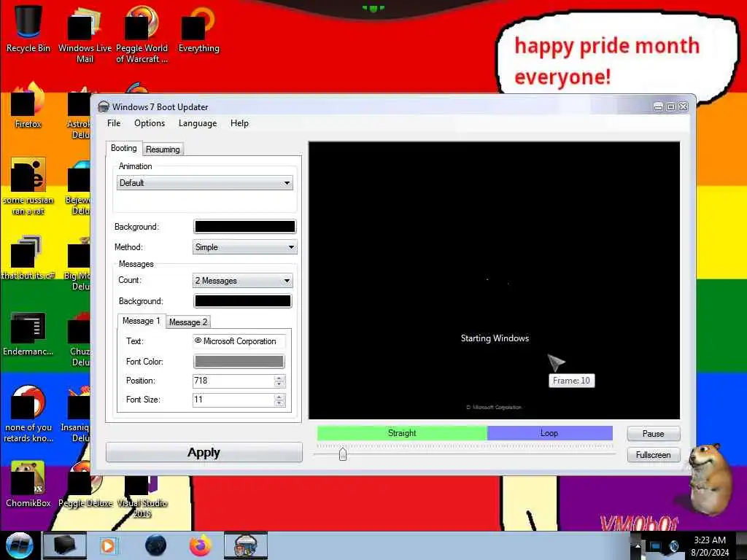Click the Boot Updater title bar icon

click(104, 106)
